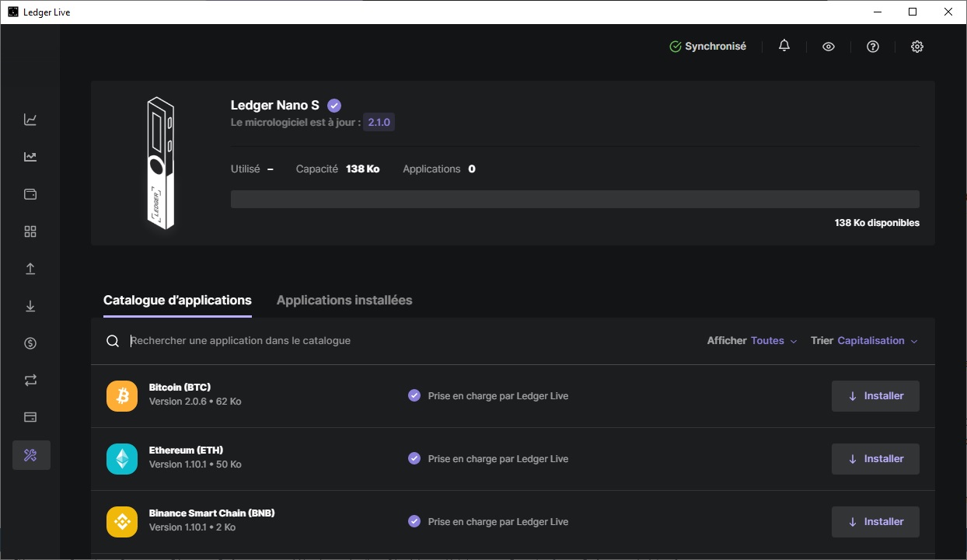Click Binance's Prise en charge checkmark icon
Image resolution: width=967 pixels, height=560 pixels.
[x=414, y=521]
